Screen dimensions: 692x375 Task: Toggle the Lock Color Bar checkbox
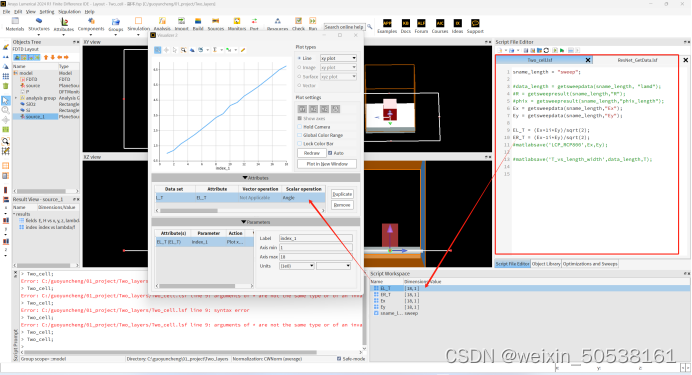point(300,144)
